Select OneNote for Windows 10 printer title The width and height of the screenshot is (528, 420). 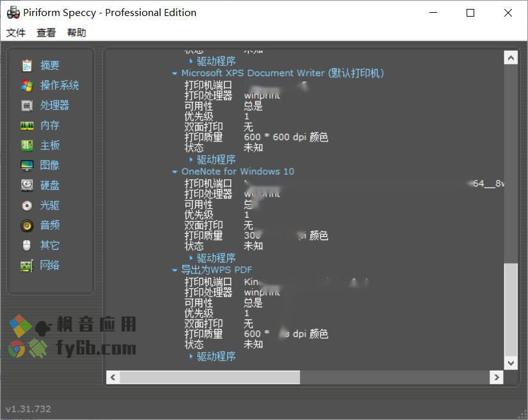237,172
